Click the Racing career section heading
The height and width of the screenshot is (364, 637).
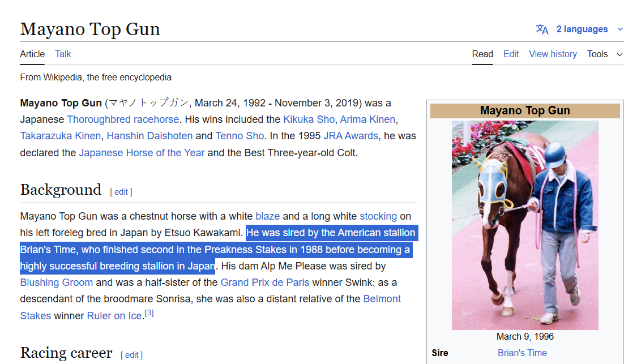[x=66, y=353]
